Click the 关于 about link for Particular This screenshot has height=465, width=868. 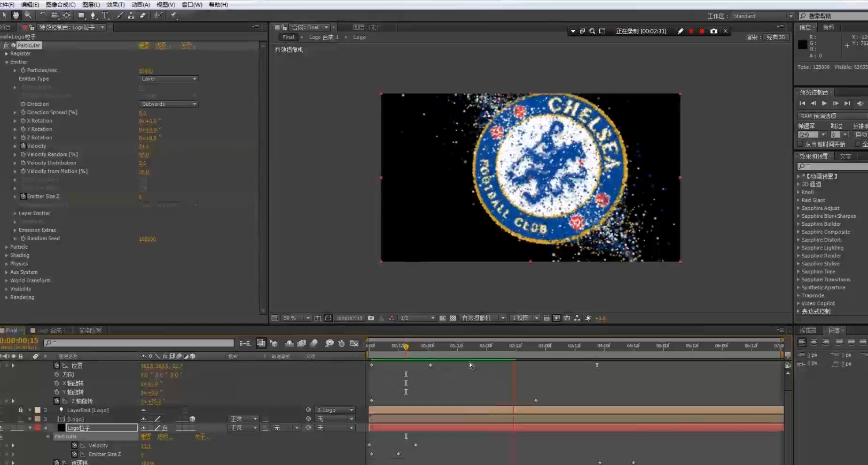[188, 46]
